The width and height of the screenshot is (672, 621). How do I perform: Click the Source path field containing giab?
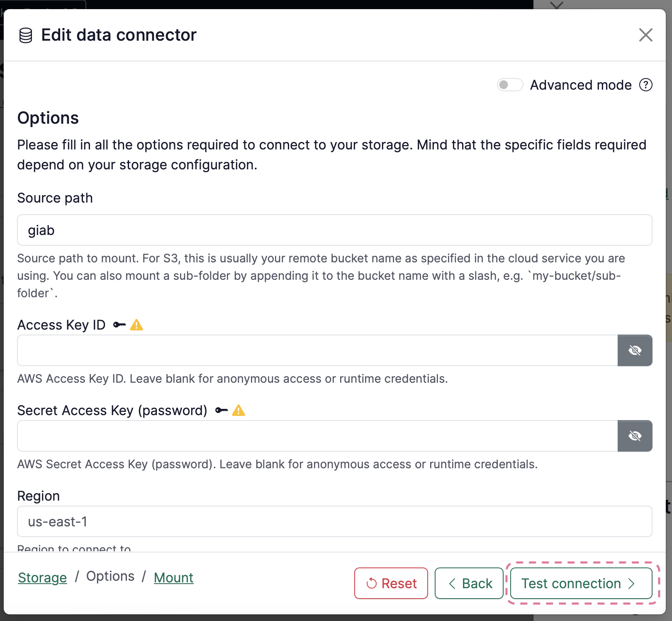tap(335, 230)
